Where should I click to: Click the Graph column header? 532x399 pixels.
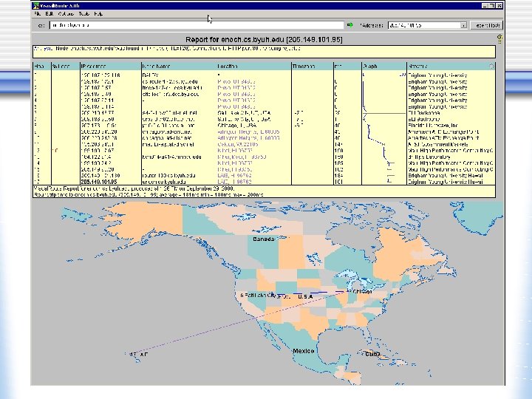371,65
